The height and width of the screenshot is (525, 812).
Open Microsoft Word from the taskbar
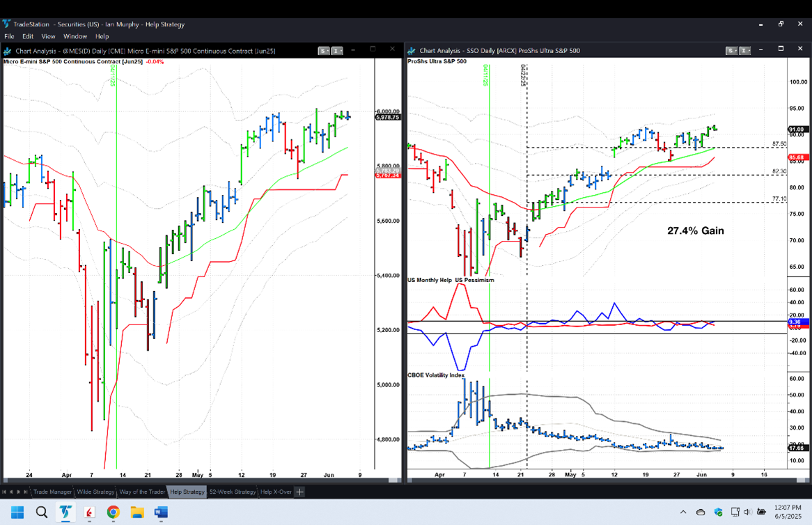pos(161,512)
